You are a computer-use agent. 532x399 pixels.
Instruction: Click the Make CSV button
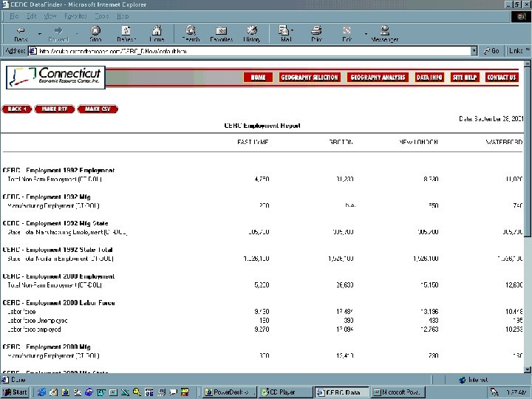(98, 109)
